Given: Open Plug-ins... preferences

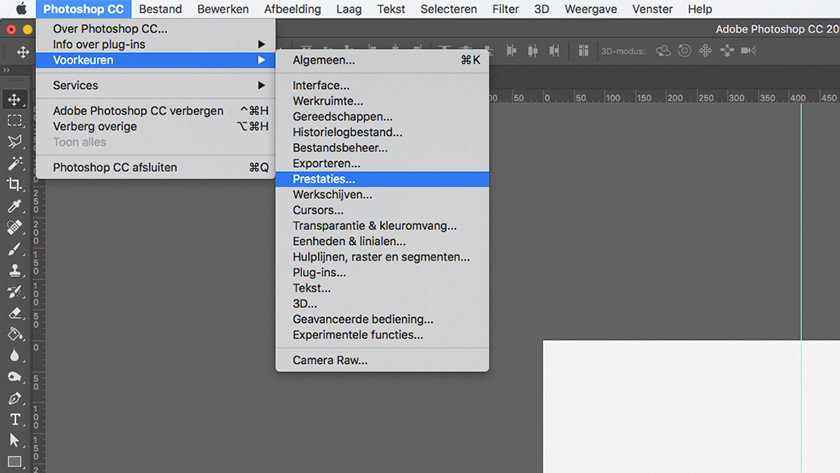Looking at the screenshot, I should pos(382,272).
